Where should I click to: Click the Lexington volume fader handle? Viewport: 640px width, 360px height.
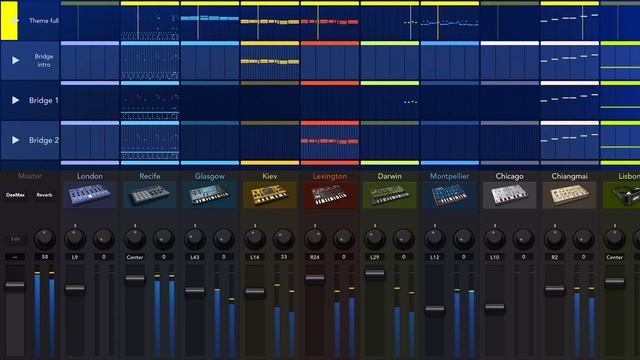(x=315, y=278)
